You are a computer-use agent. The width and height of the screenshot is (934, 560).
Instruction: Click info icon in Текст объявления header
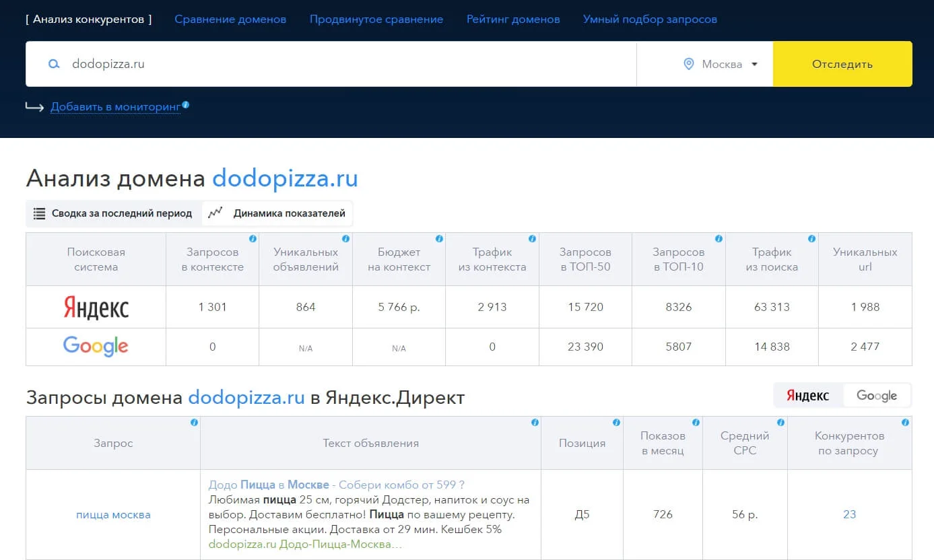(x=535, y=423)
